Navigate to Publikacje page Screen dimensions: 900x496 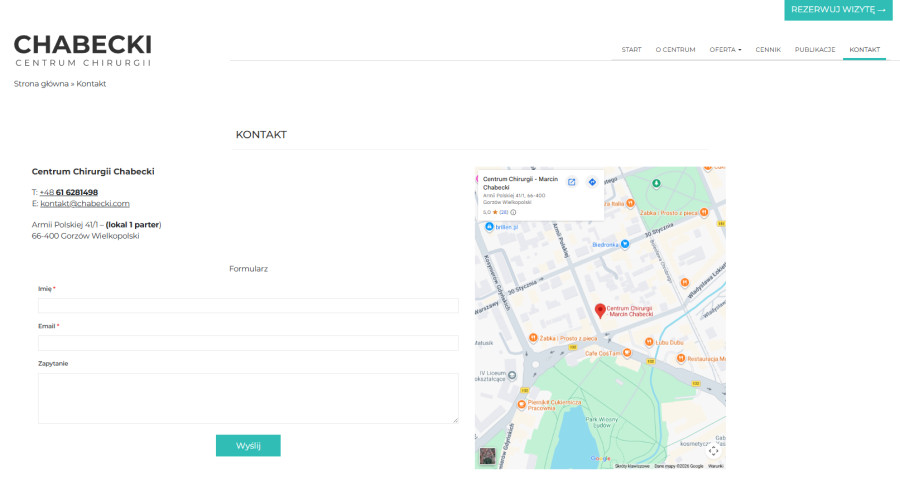(x=814, y=49)
